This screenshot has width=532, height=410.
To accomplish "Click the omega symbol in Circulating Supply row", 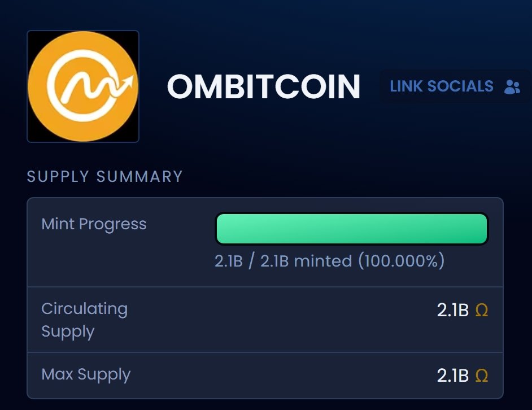I will (x=481, y=311).
